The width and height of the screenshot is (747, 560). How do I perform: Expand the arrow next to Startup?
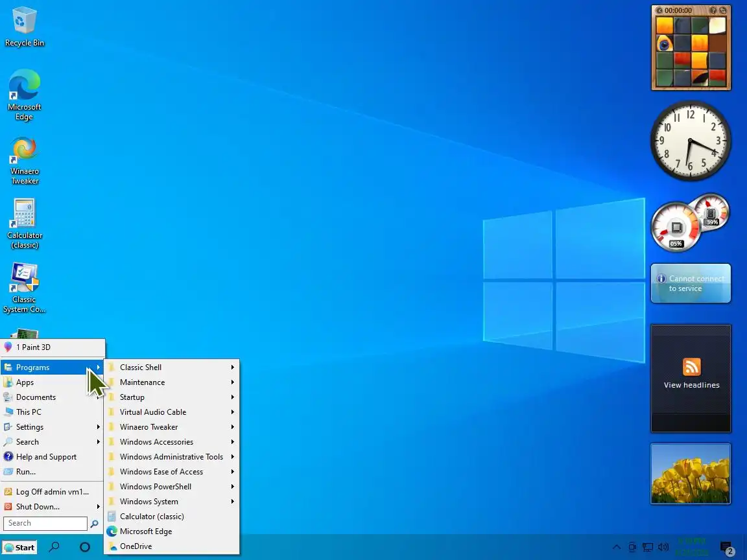(x=233, y=397)
